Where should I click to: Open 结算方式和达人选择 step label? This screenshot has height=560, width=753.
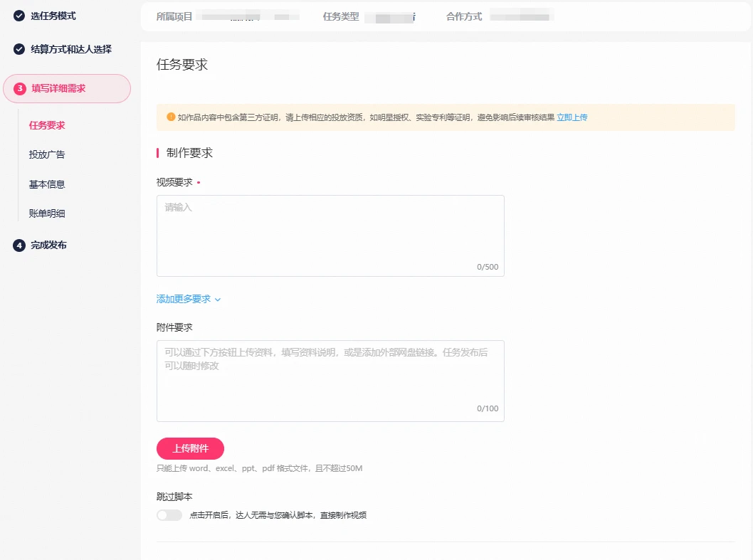[x=71, y=49]
